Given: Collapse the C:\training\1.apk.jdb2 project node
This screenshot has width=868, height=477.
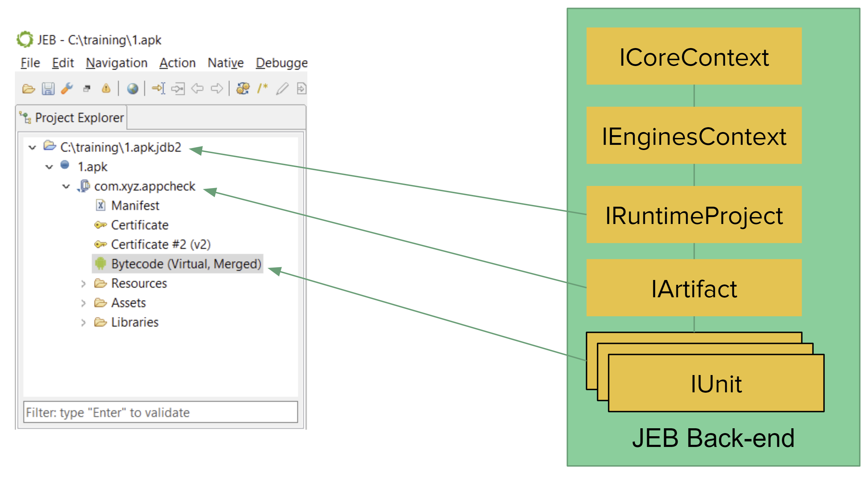Looking at the screenshot, I should (32, 148).
